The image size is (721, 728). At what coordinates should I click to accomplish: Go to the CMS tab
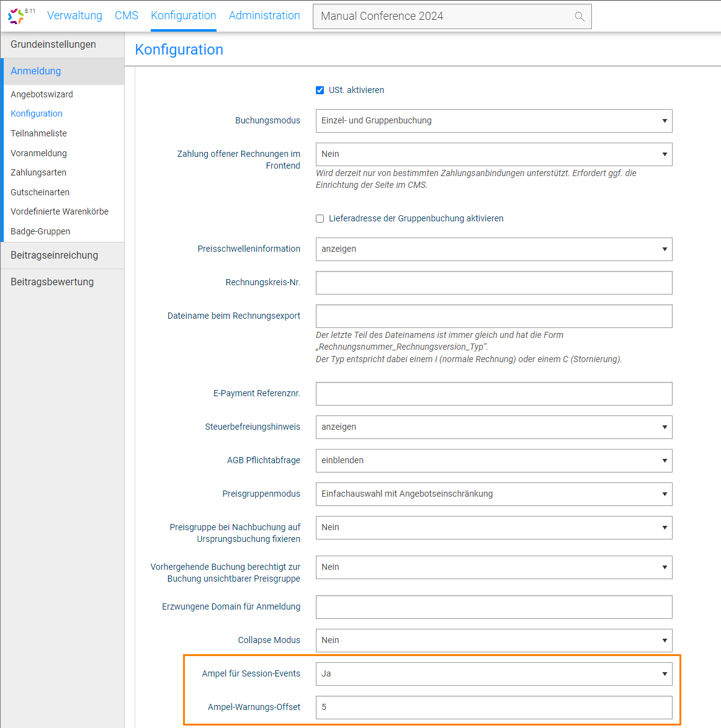click(x=127, y=16)
